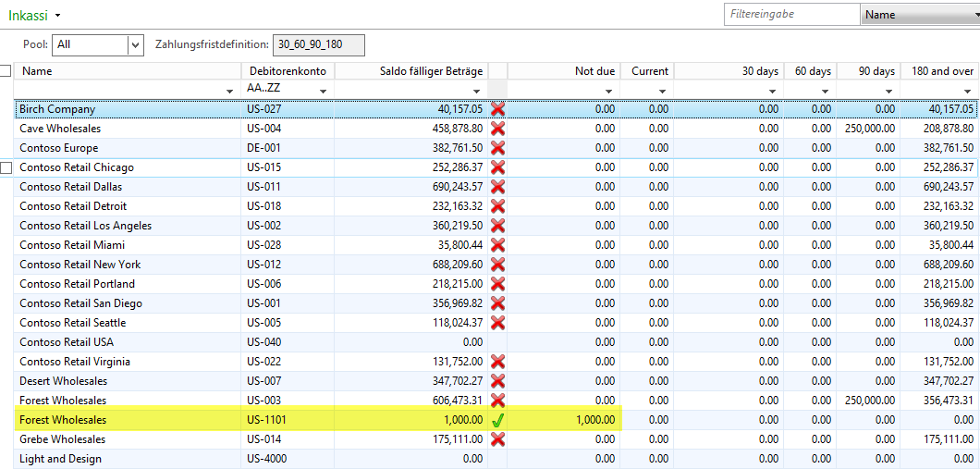Click the Debitorenkonto column header
Image resolution: width=980 pixels, height=469 pixels.
point(288,71)
